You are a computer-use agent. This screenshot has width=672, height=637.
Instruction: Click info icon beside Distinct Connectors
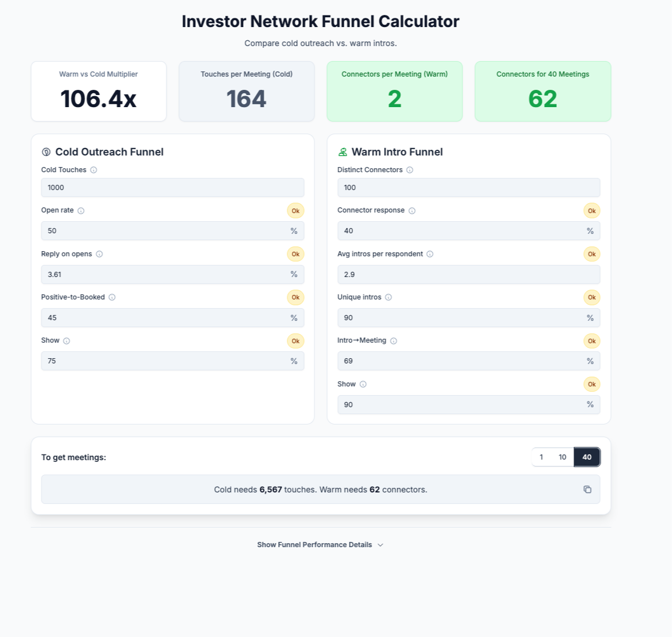(x=410, y=170)
